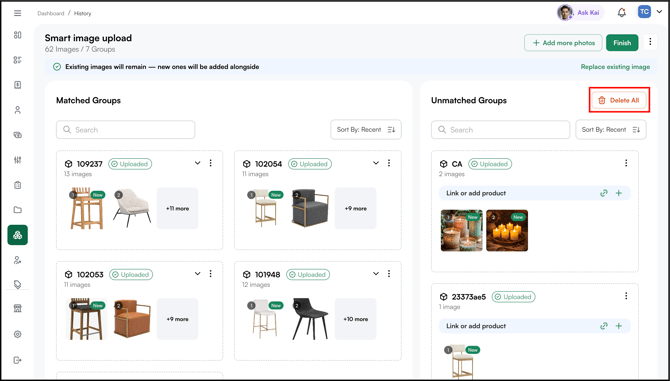The width and height of the screenshot is (670, 381).
Task: Click the plus add product icon for 23373ae5
Action: [x=618, y=326]
